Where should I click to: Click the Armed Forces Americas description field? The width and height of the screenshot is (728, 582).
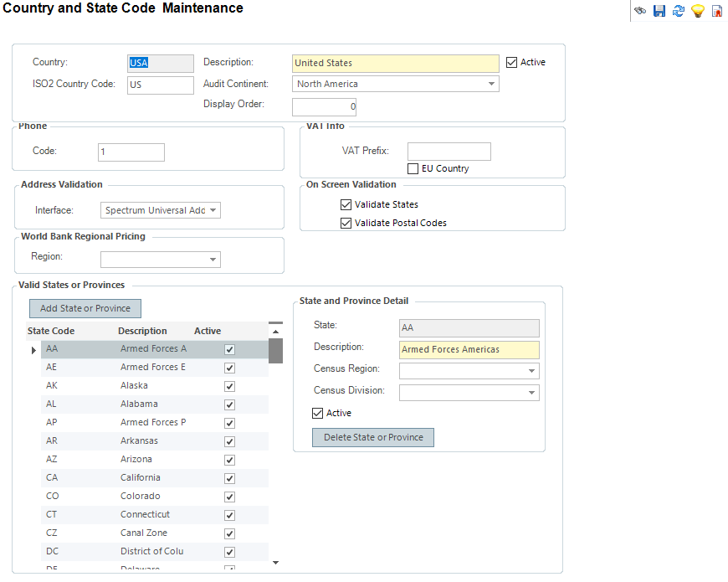[x=469, y=350]
